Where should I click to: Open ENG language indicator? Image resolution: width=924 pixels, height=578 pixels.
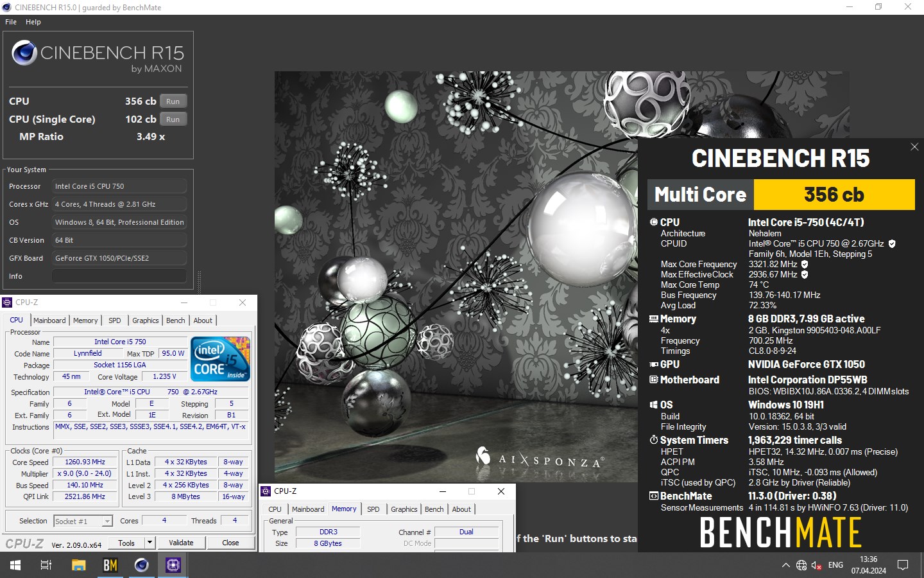point(835,565)
